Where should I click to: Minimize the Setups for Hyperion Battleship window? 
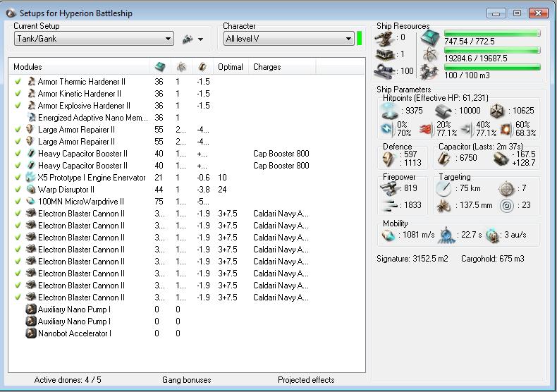[496, 13]
